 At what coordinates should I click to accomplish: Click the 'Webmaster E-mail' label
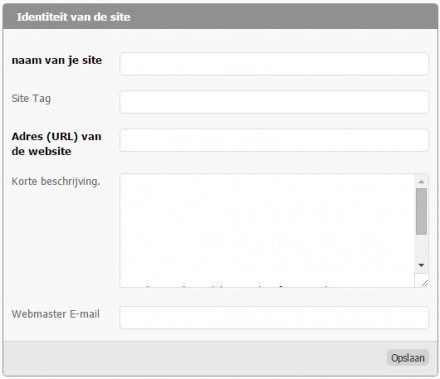(x=55, y=314)
